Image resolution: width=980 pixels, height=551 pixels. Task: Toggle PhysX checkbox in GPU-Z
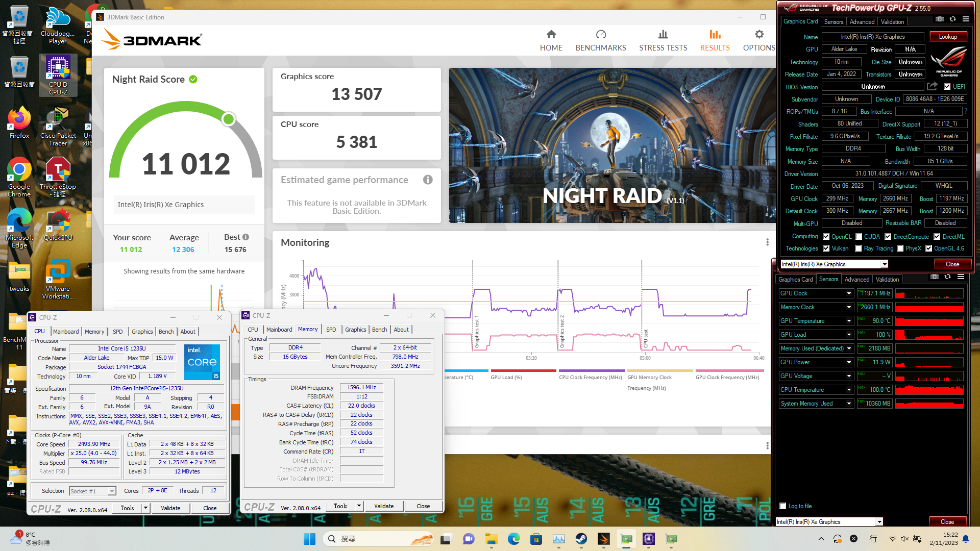click(x=900, y=248)
